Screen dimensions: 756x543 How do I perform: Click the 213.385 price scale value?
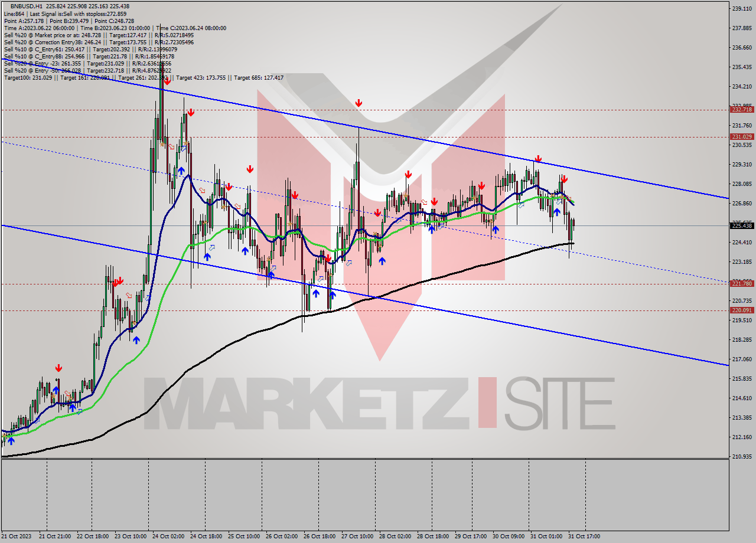tap(742, 417)
